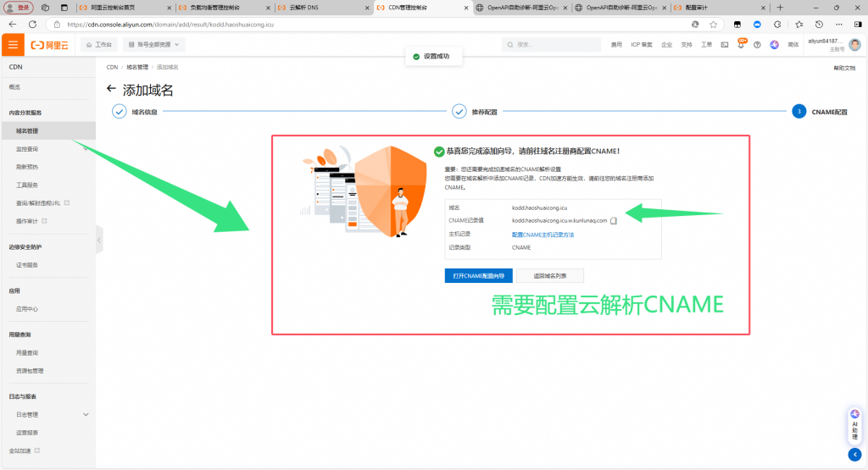Open the hamburger menu next to Aliyun logo
Image resolution: width=868 pixels, height=470 pixels.
coord(14,44)
